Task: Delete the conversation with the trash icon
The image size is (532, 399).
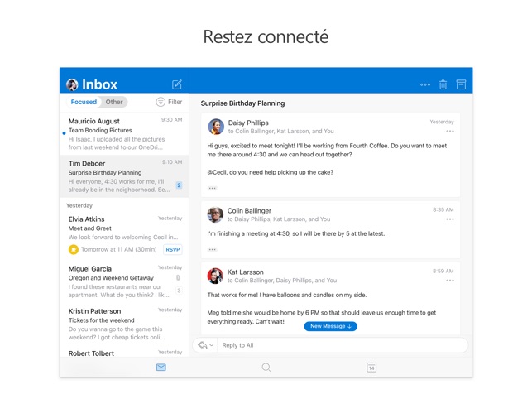Action: click(x=443, y=84)
